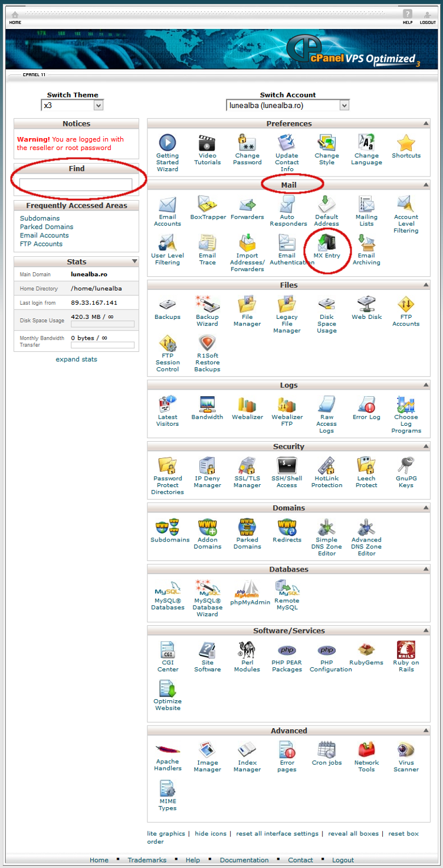
Task: Collapse the Stats panel
Action: coord(134,261)
